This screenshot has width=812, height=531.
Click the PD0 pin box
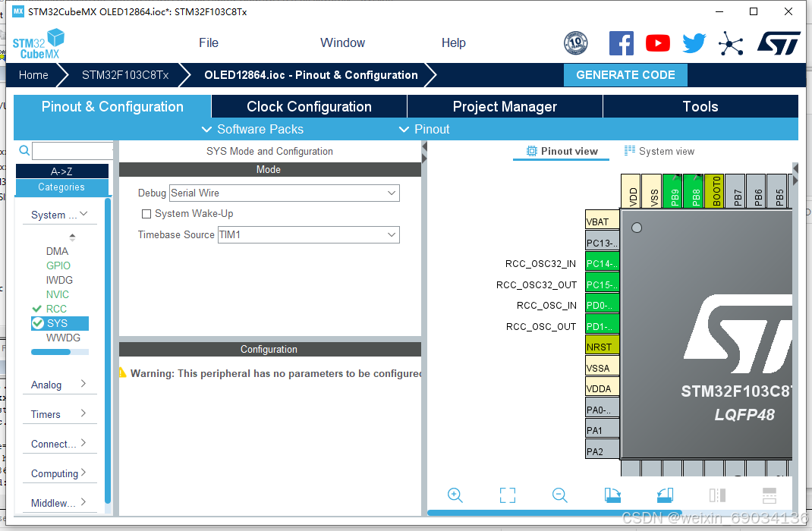point(603,303)
